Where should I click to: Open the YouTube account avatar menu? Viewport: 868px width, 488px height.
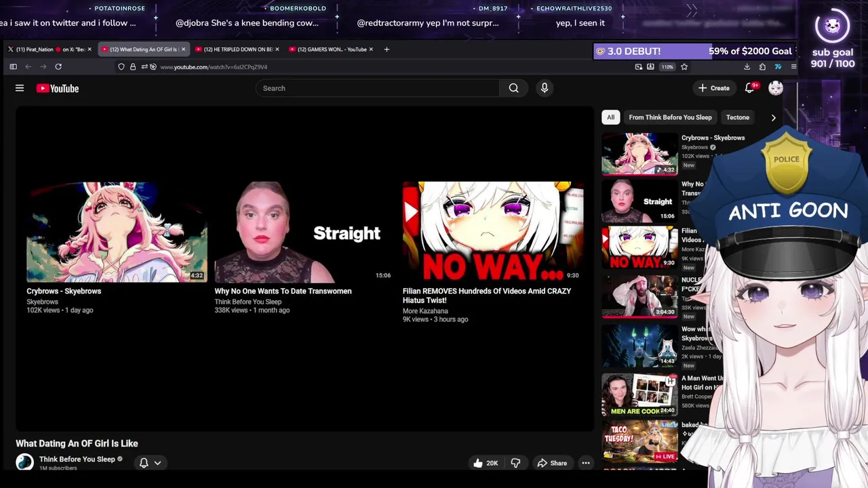[776, 88]
